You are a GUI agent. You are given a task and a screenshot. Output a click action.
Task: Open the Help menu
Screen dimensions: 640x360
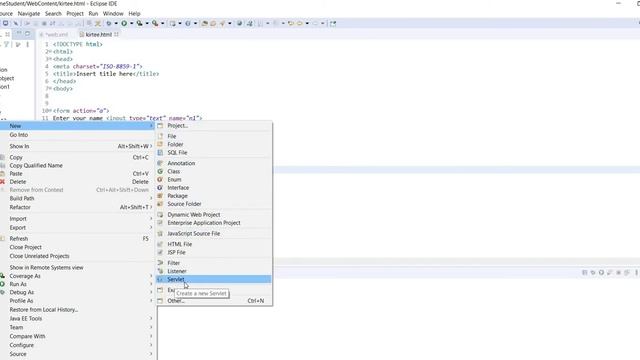pyautogui.click(x=134, y=13)
